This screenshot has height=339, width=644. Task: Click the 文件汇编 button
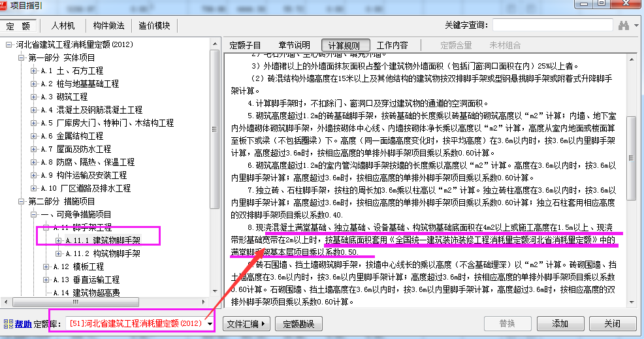click(x=246, y=324)
